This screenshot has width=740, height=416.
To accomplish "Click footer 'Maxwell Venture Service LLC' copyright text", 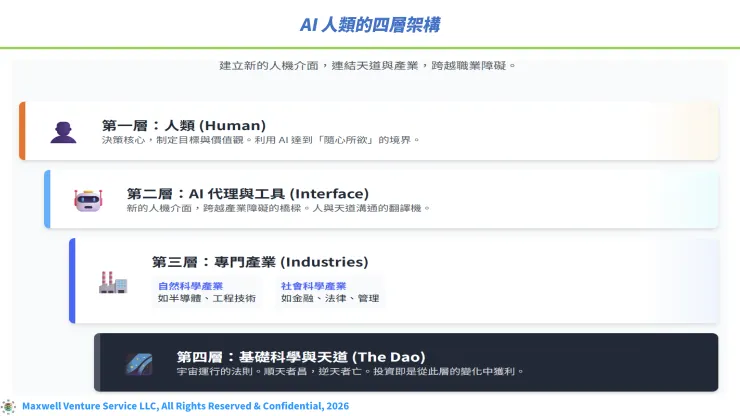I will click(185, 406).
